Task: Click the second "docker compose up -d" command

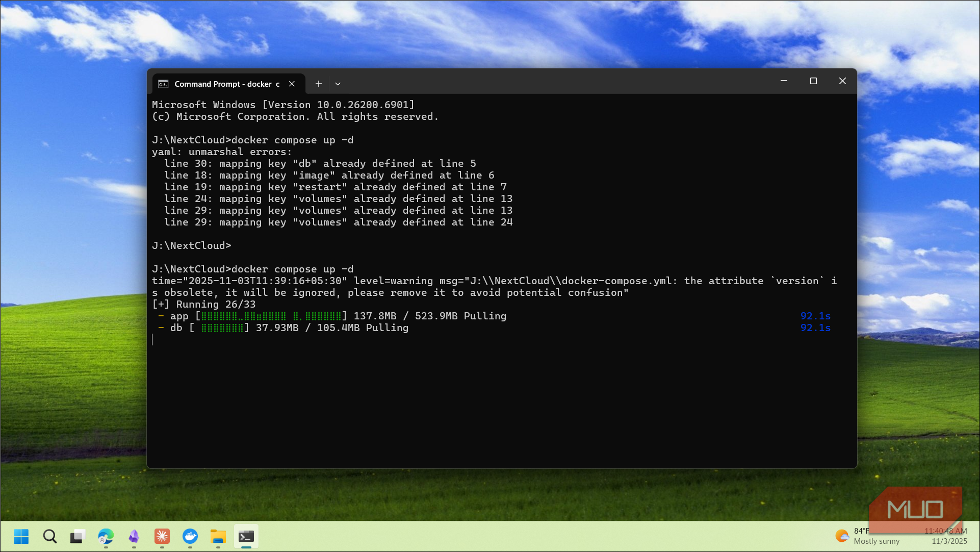Action: click(293, 269)
